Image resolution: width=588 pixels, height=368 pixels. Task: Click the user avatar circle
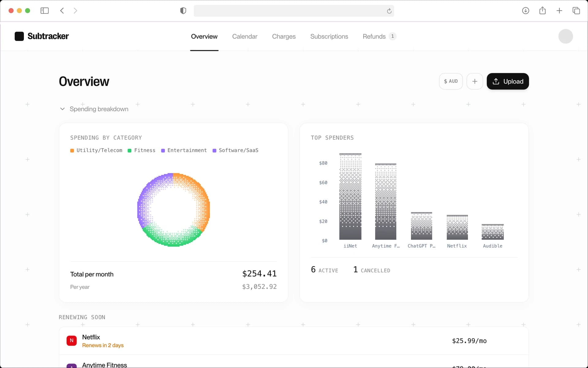pos(566,36)
